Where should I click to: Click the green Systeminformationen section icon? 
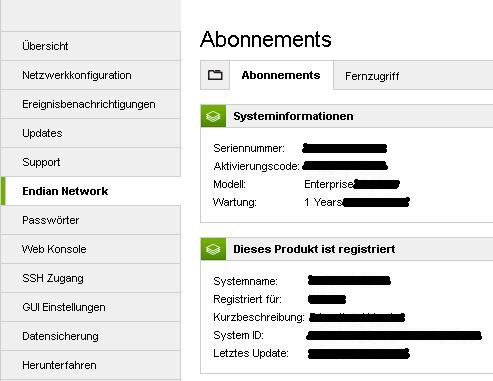coord(213,116)
